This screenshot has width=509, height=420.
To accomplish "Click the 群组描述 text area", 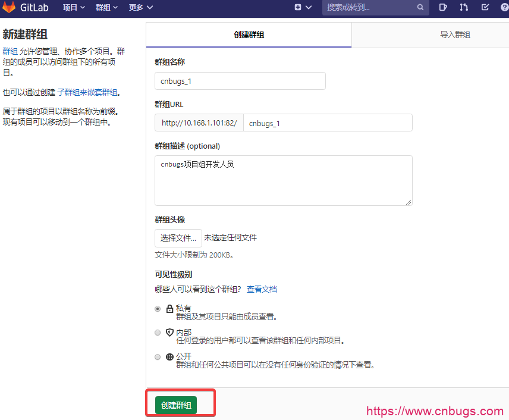I will 283,180.
